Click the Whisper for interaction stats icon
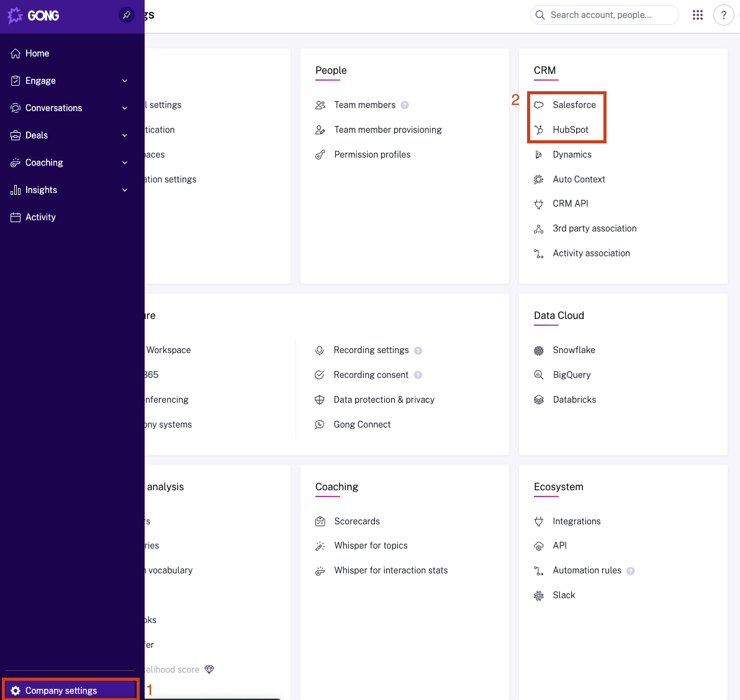The image size is (740, 700). click(320, 571)
